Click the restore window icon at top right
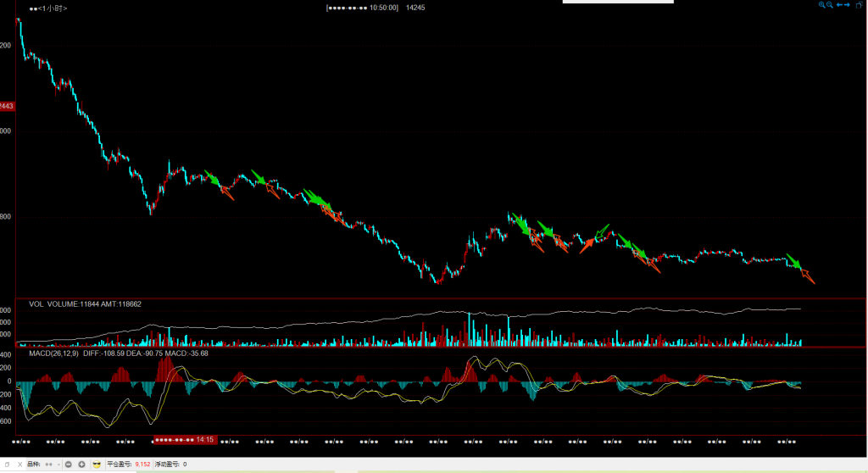The height and width of the screenshot is (473, 868). pos(860,5)
